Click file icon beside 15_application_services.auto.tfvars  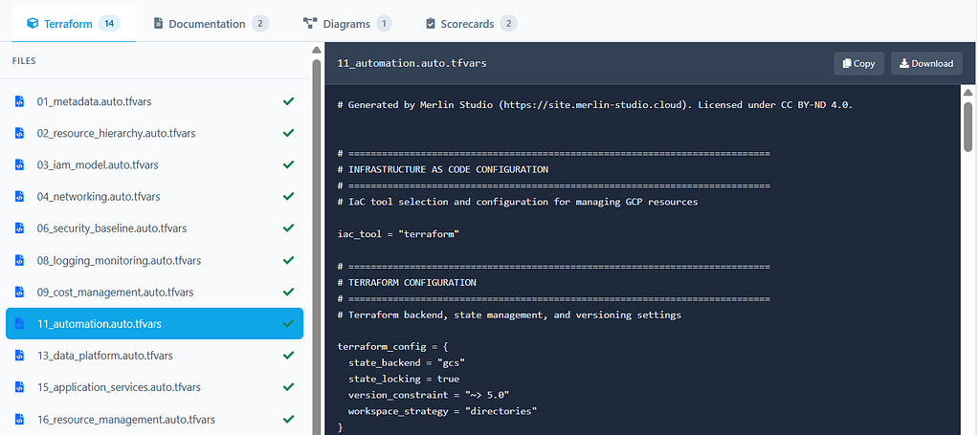click(x=19, y=387)
